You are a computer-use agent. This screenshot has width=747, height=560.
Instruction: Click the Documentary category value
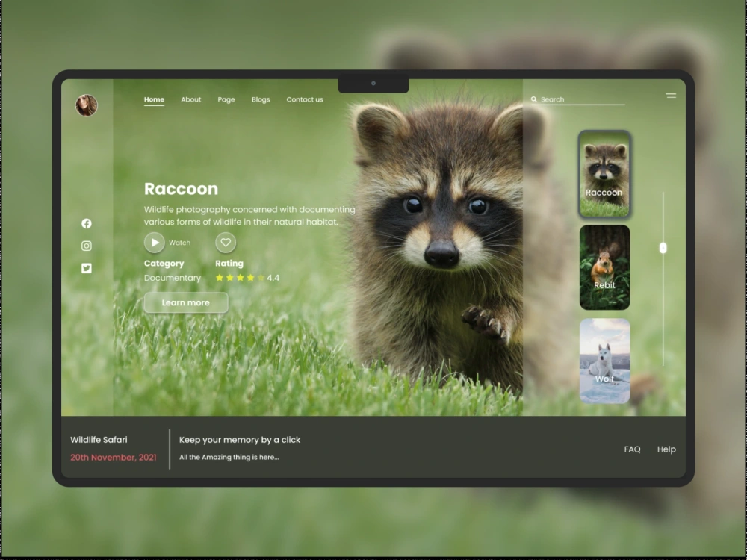point(173,278)
